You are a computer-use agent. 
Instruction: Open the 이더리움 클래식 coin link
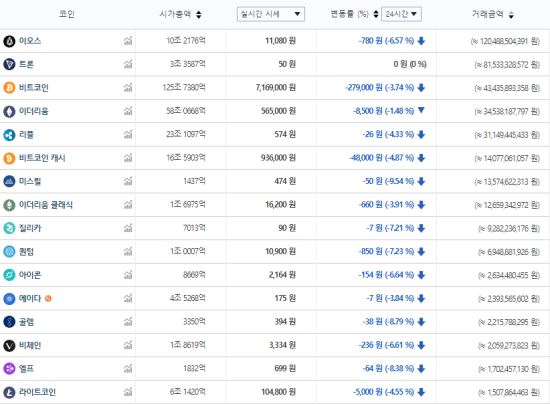[x=46, y=205]
